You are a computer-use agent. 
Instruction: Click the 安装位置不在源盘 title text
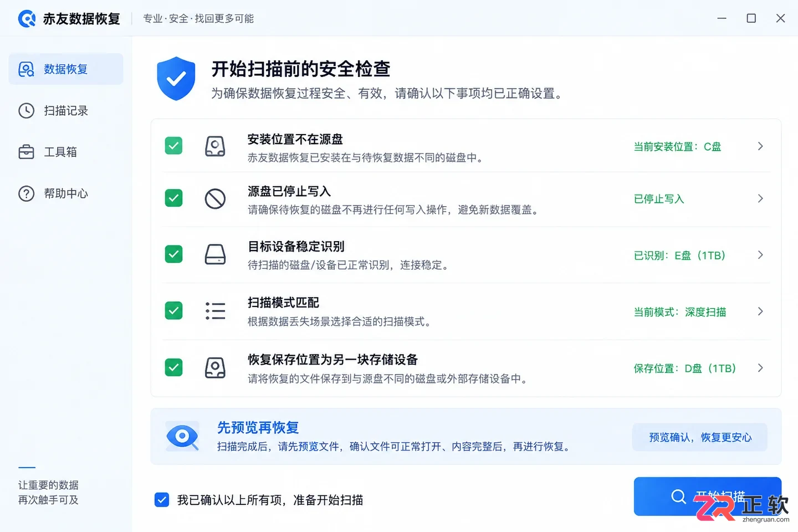pyautogui.click(x=295, y=139)
